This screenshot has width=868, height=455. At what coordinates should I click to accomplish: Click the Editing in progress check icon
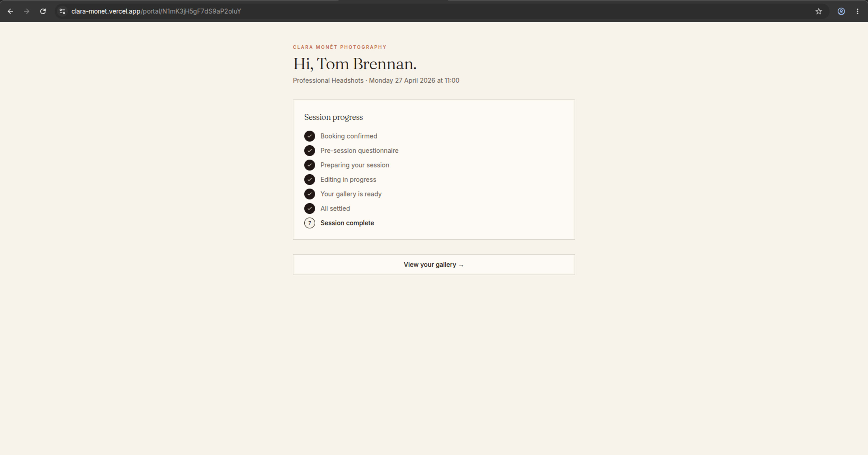tap(310, 180)
